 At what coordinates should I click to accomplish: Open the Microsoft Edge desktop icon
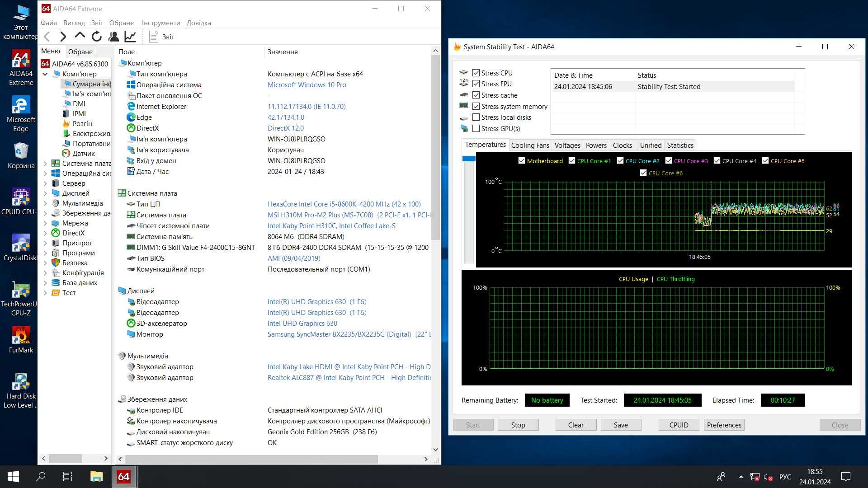pos(21,114)
